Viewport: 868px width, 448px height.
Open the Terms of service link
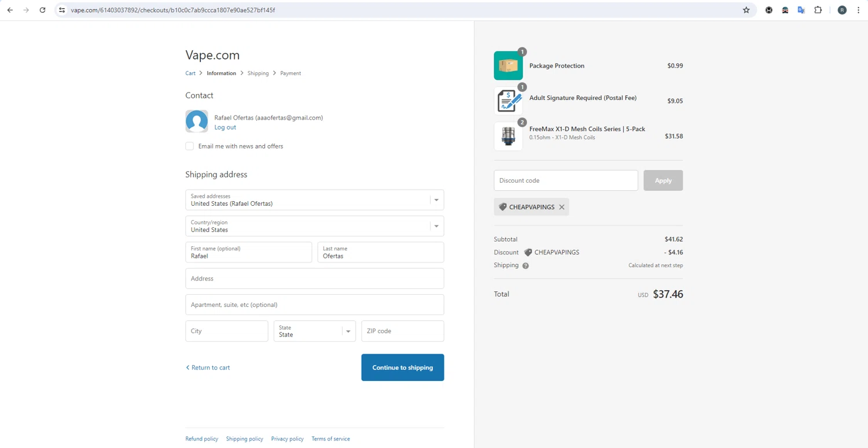(330, 439)
